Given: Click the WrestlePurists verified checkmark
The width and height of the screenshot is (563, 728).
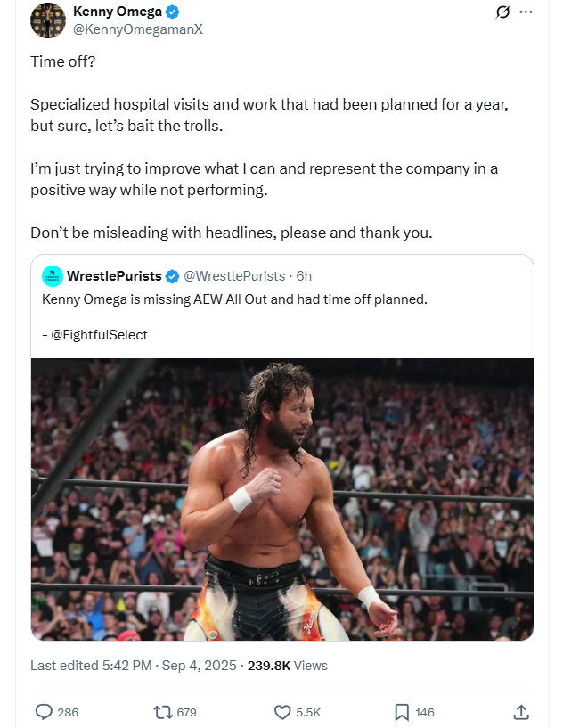Looking at the screenshot, I should (172, 276).
